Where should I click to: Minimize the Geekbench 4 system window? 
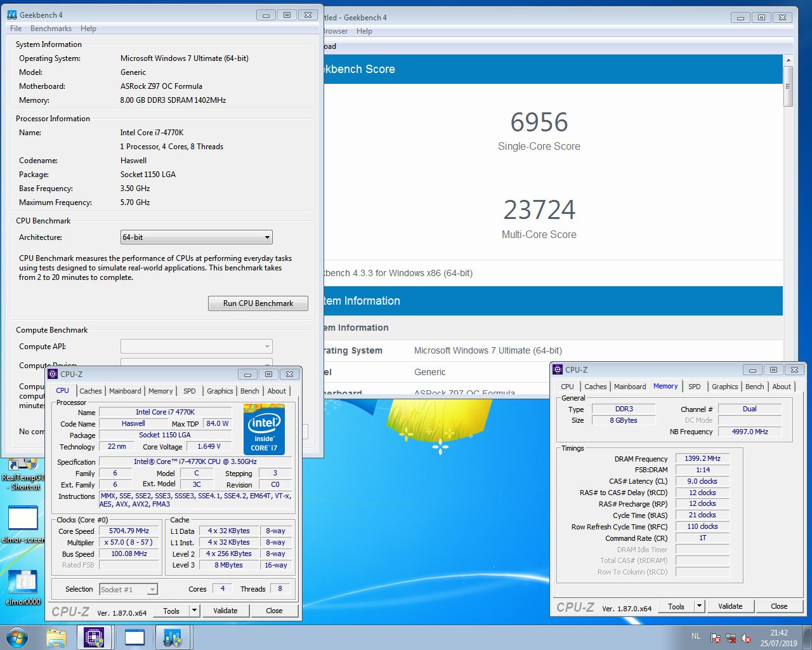click(x=266, y=15)
